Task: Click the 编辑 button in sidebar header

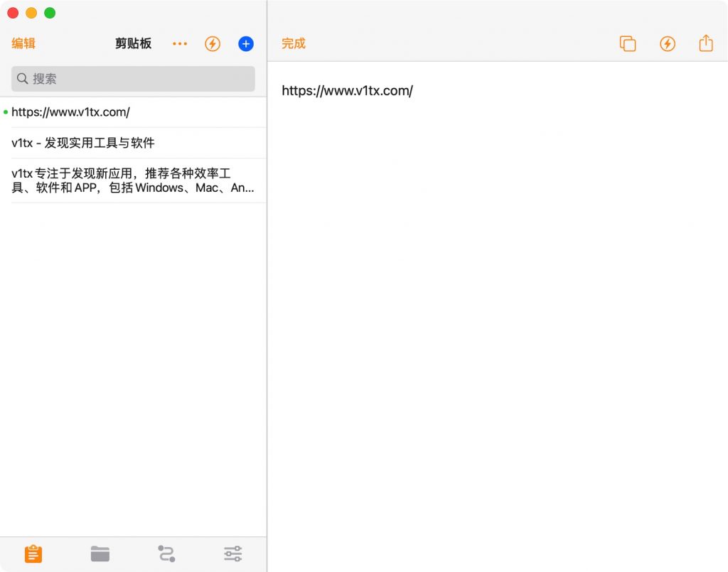Action: [x=23, y=43]
